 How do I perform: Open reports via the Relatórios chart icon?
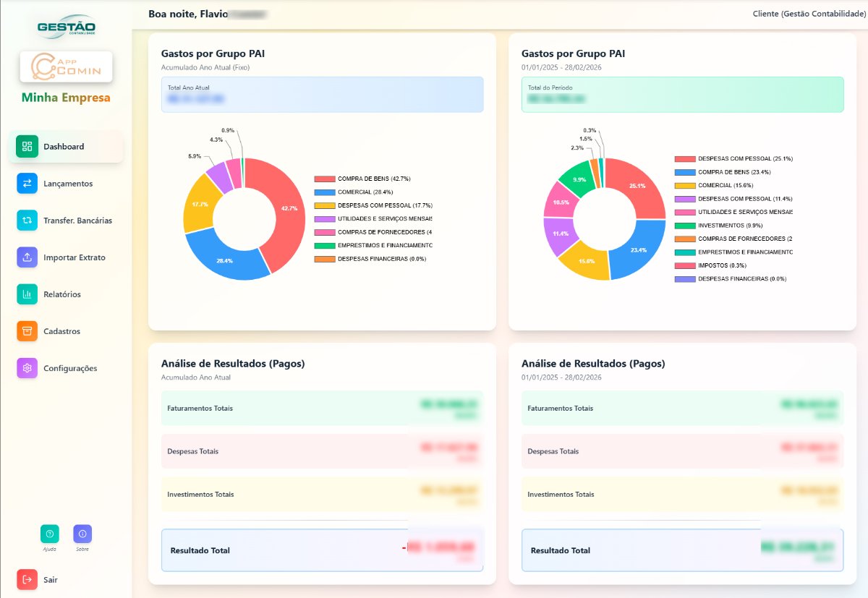pyautogui.click(x=27, y=294)
